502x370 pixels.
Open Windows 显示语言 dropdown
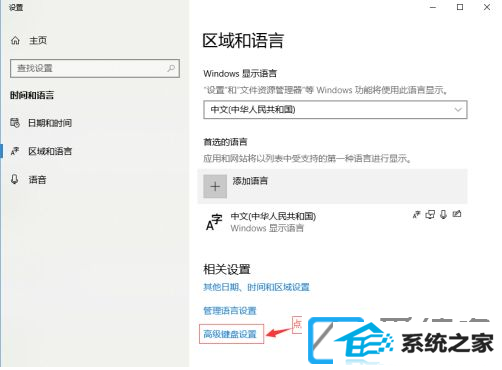pos(335,110)
